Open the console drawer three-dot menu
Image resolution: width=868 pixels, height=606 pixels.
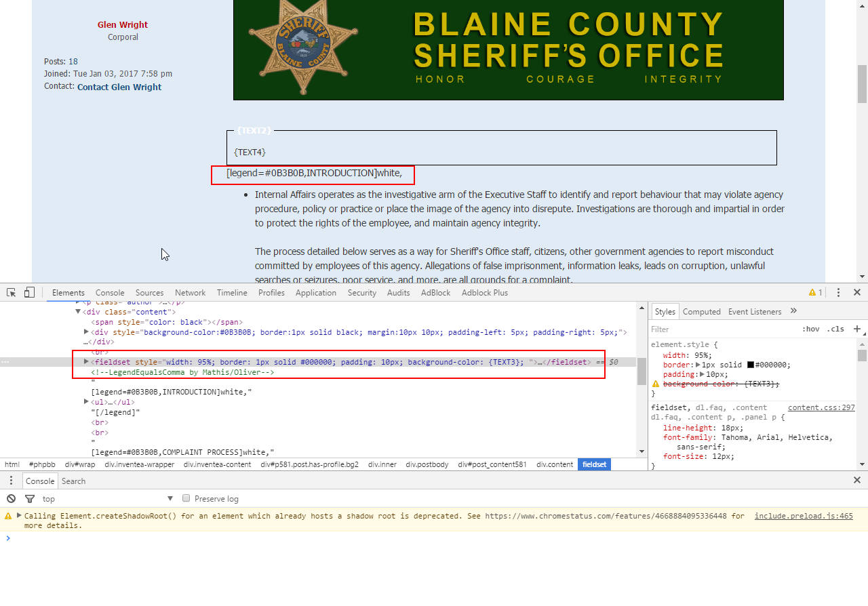coord(11,480)
